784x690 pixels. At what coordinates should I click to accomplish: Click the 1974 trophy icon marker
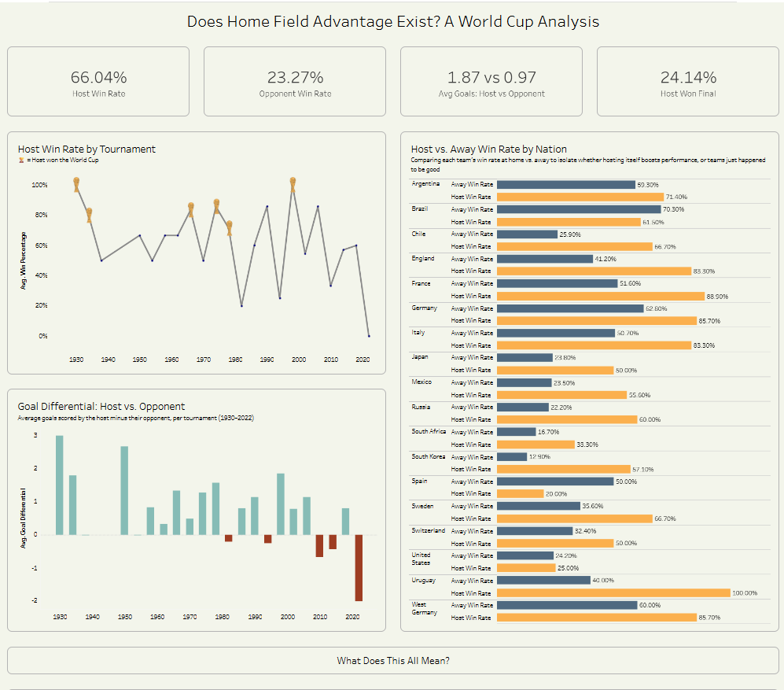click(216, 206)
